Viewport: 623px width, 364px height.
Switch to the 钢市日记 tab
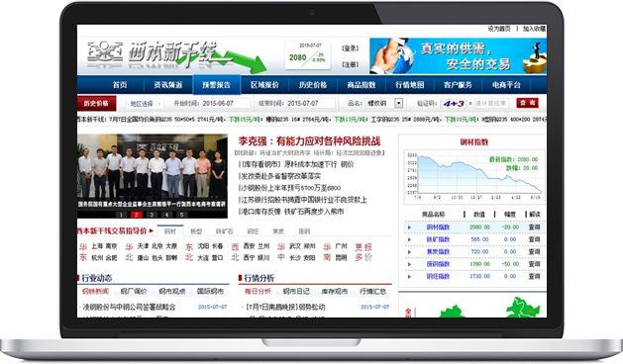pos(296,292)
